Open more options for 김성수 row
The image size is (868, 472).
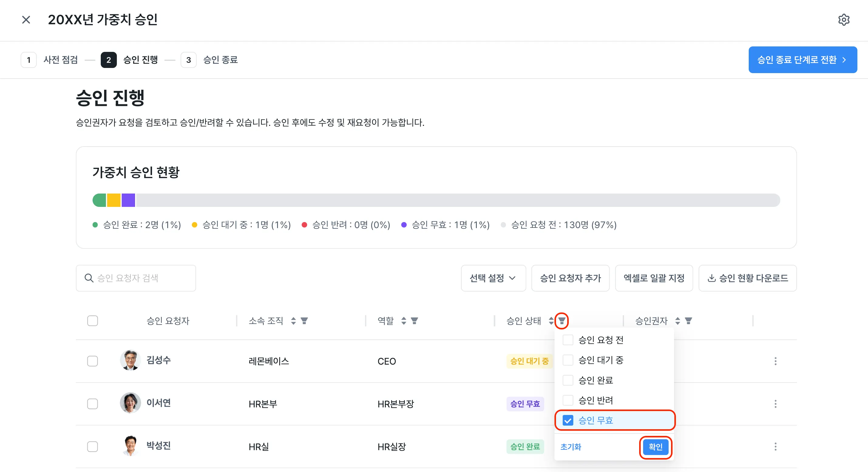point(775,361)
